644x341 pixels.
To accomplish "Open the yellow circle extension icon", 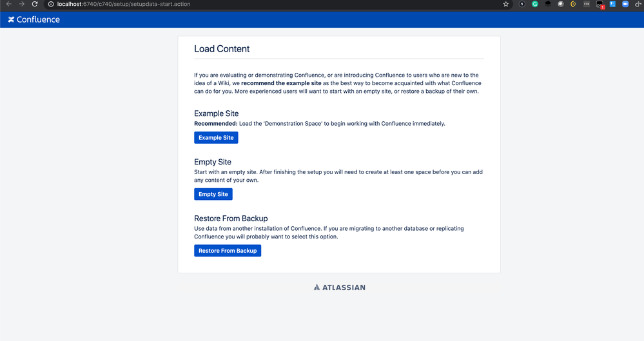I will 573,4.
